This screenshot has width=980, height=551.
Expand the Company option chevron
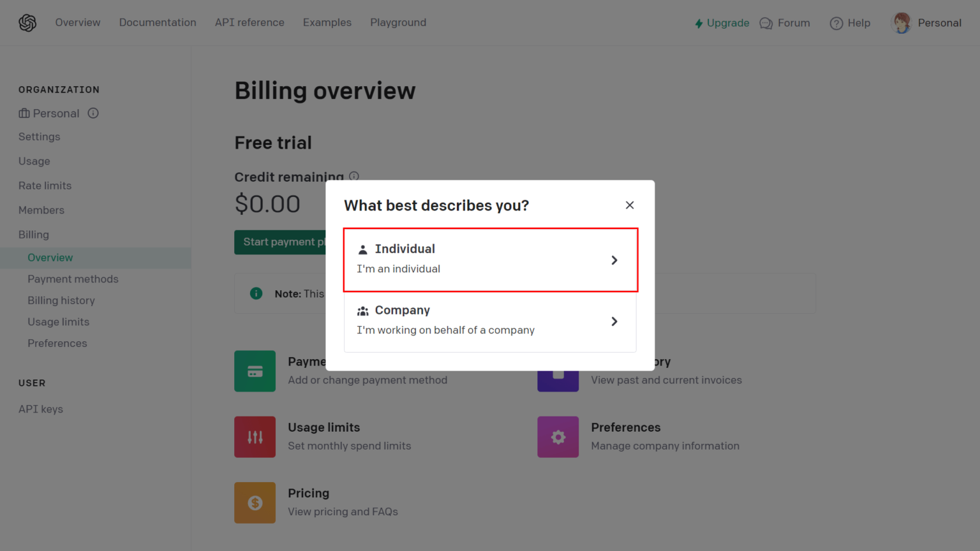click(614, 321)
